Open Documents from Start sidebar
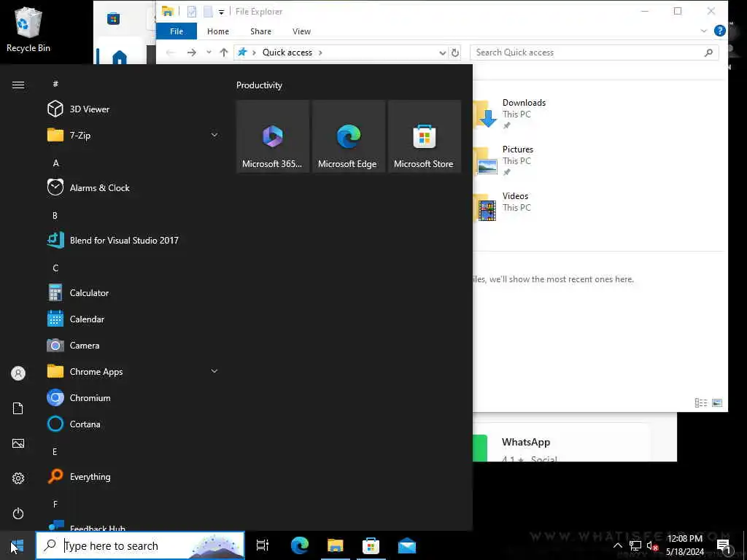Image resolution: width=747 pixels, height=560 pixels. (x=18, y=408)
